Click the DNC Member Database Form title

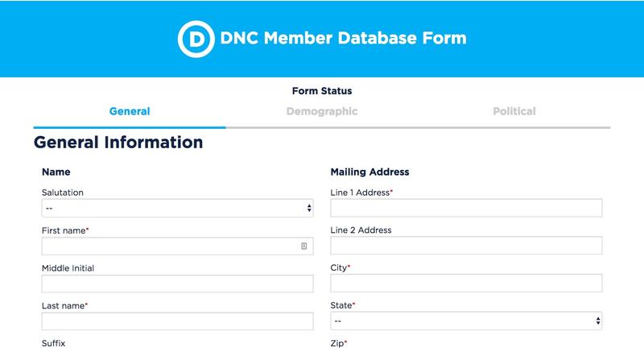[x=344, y=38]
